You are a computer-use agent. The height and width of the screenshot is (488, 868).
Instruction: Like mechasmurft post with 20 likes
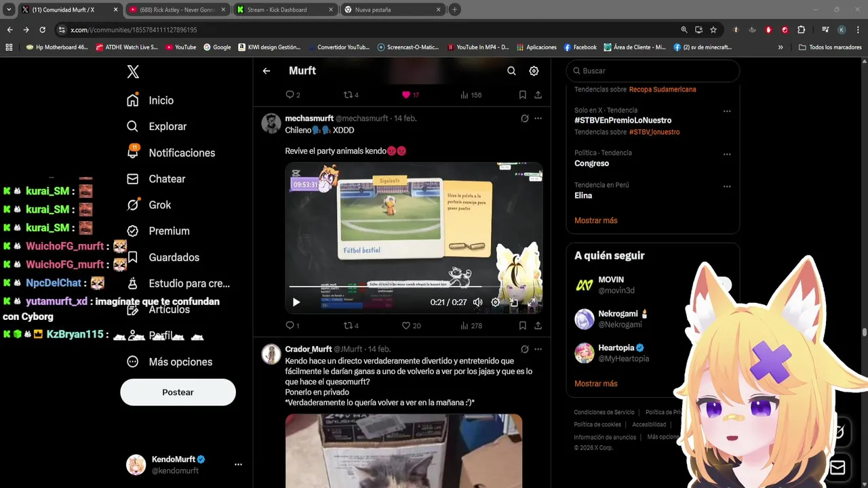point(411,325)
